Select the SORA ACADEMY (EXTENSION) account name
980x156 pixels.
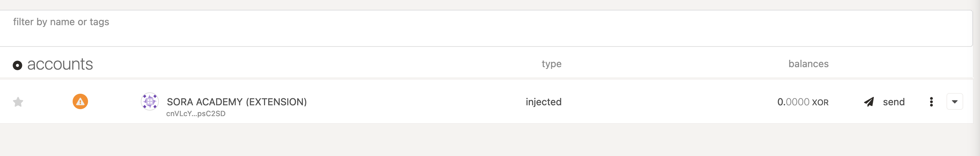[x=237, y=102]
